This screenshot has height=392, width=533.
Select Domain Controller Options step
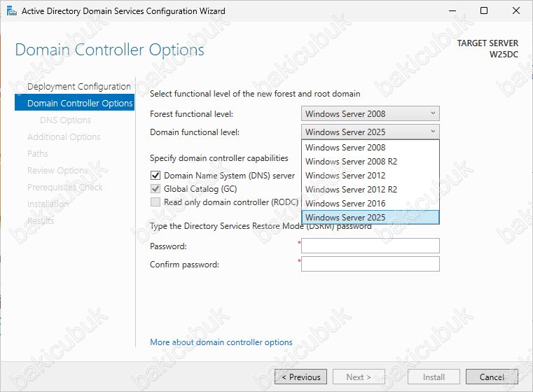pos(74,103)
